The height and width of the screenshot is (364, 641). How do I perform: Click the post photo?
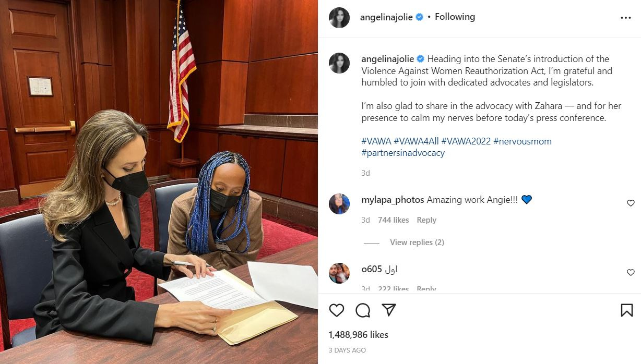coord(159,182)
